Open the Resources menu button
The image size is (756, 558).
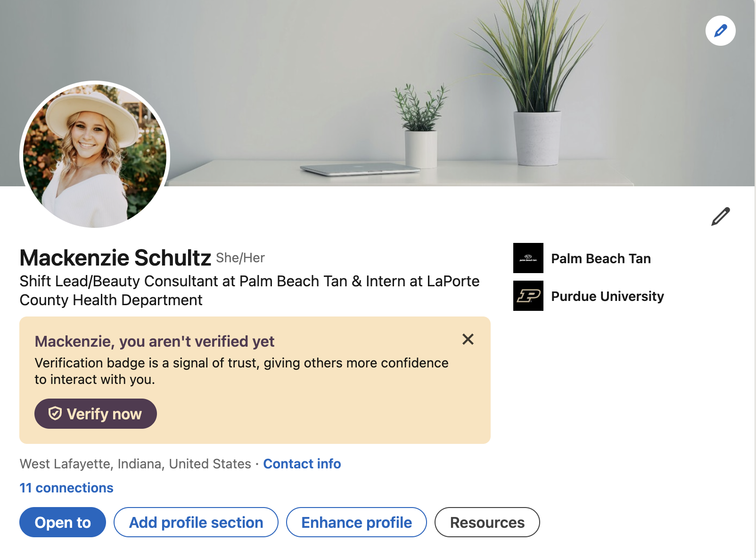tap(487, 522)
